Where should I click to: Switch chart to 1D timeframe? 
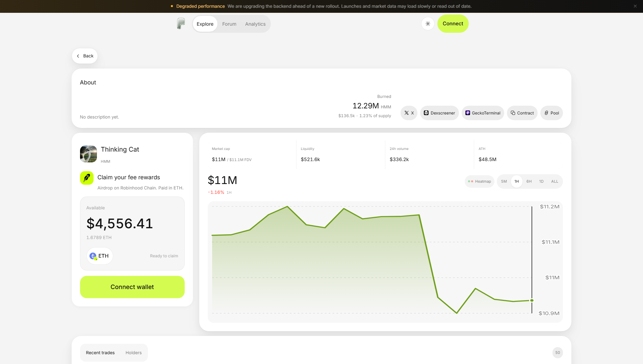click(x=541, y=181)
